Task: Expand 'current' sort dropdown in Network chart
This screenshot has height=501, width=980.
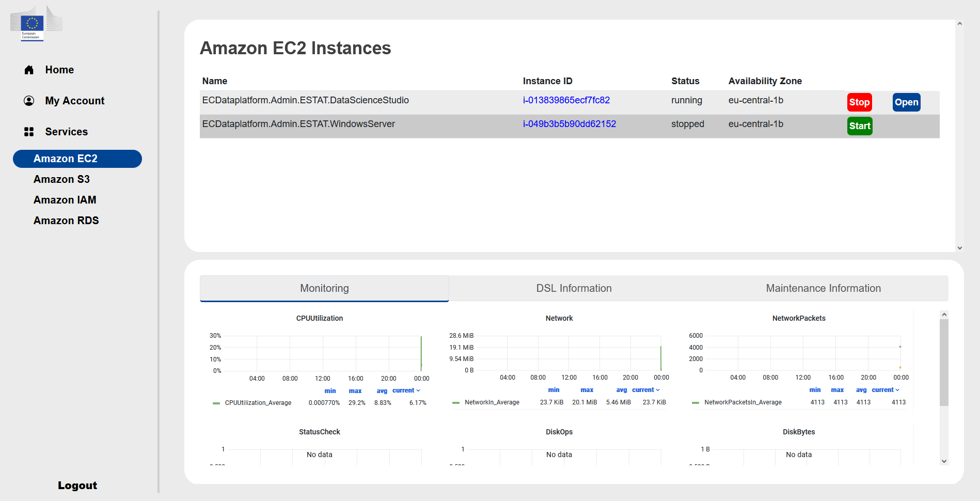Action: point(646,390)
